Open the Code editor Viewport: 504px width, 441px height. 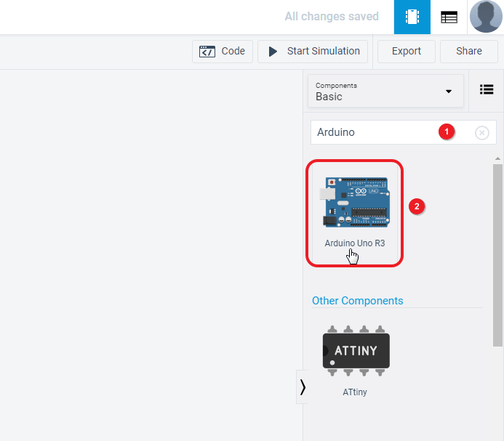tap(223, 52)
